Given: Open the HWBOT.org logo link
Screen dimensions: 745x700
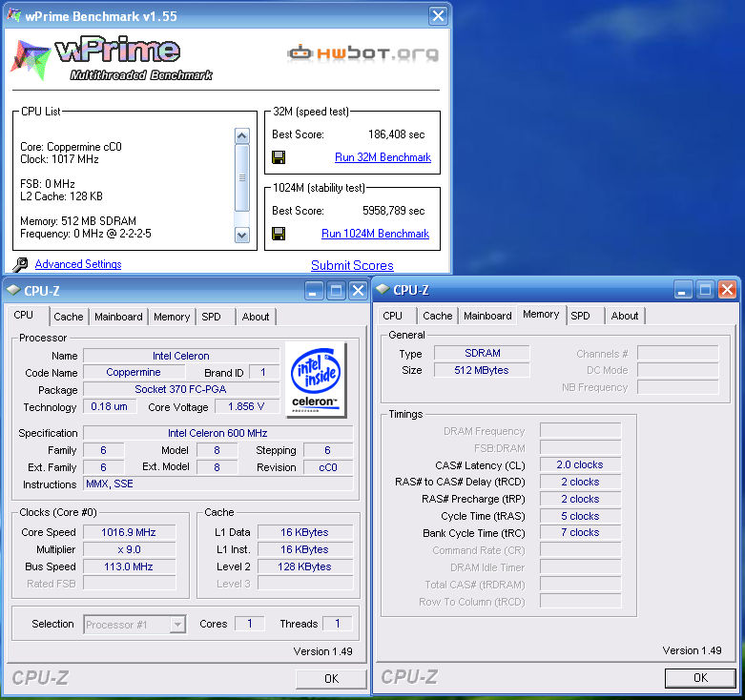Looking at the screenshot, I should click(x=363, y=53).
